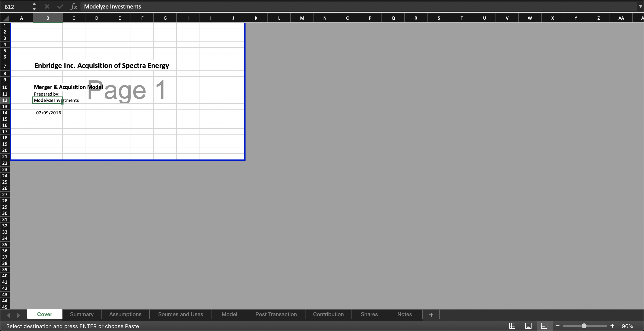Select row 14 header
The image size is (644, 331).
(5, 113)
